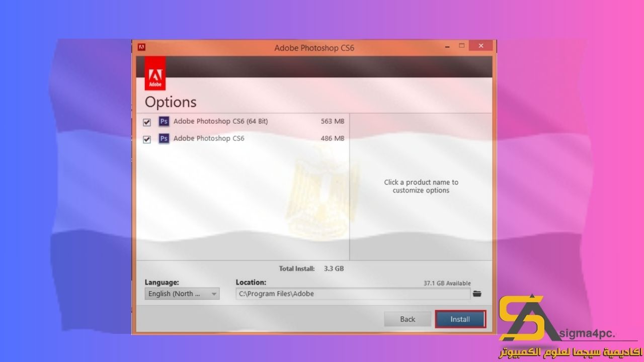The width and height of the screenshot is (644, 362).
Task: Toggle the 486 MB Adobe Photoshop CS6 checkbox
Action: 147,139
